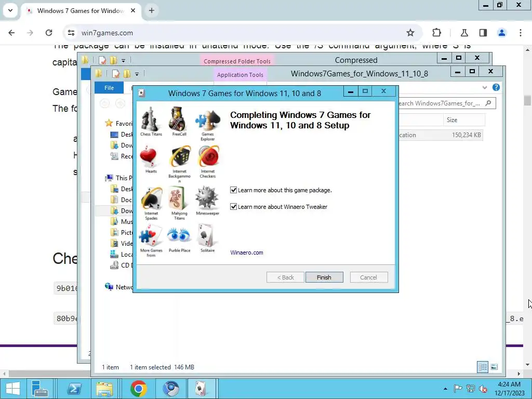Open quick access dropdown in Compressed window
Image resolution: width=532 pixels, height=399 pixels.
tap(124, 61)
